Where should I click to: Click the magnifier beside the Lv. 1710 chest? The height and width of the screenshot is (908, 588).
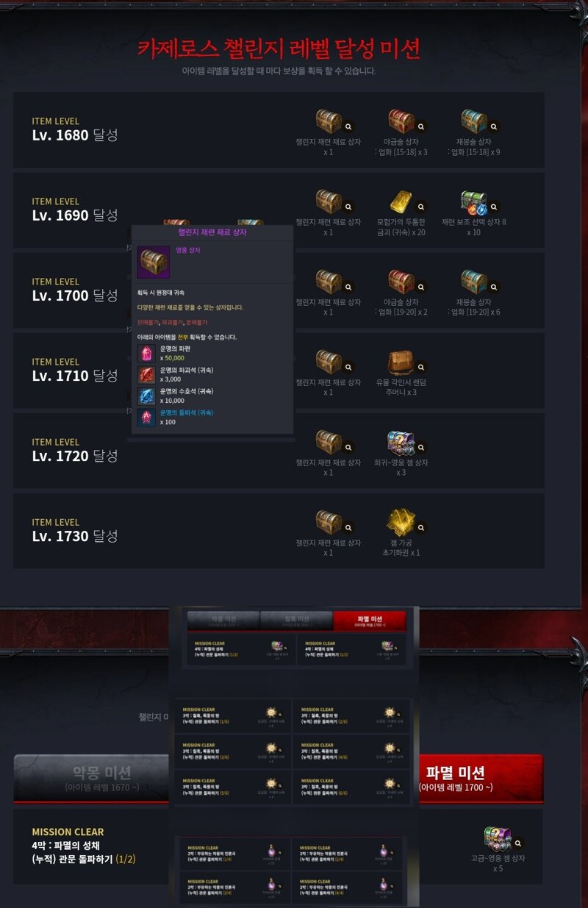tap(348, 367)
